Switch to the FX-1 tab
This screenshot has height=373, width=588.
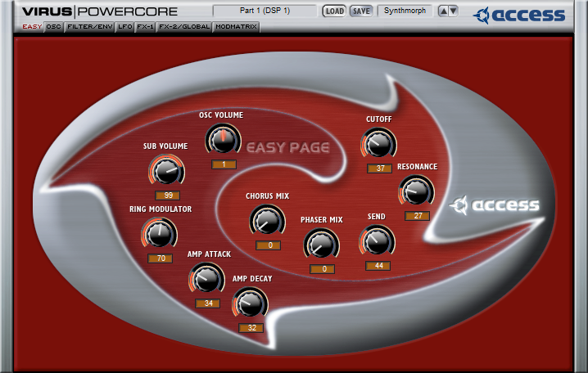[x=146, y=27]
